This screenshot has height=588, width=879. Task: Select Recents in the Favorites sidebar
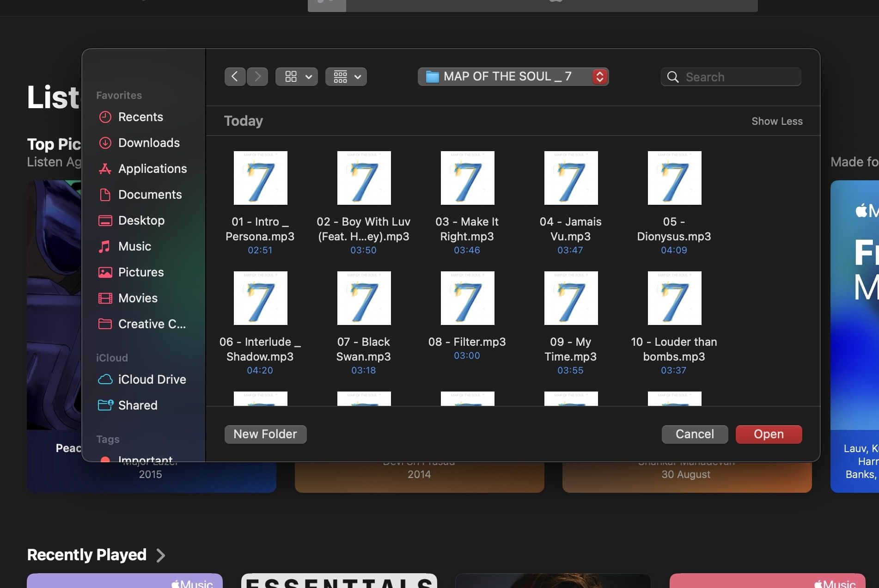click(140, 117)
